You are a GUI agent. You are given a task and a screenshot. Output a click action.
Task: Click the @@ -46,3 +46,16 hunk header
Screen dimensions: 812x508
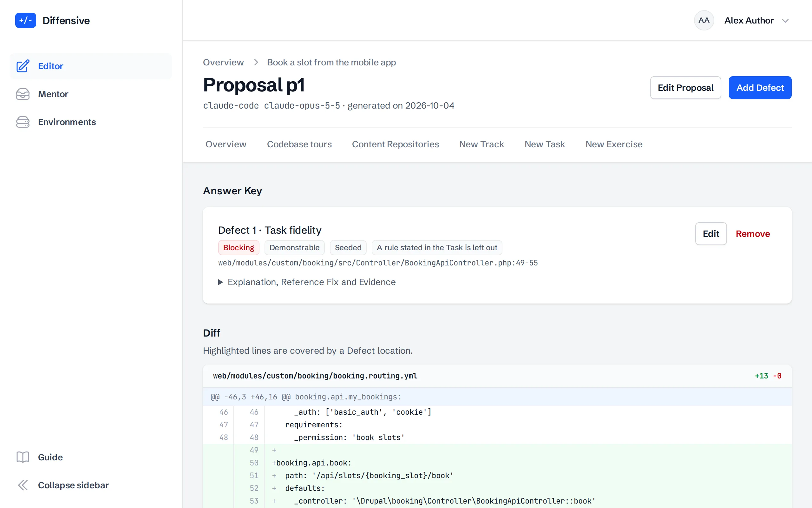(497, 397)
